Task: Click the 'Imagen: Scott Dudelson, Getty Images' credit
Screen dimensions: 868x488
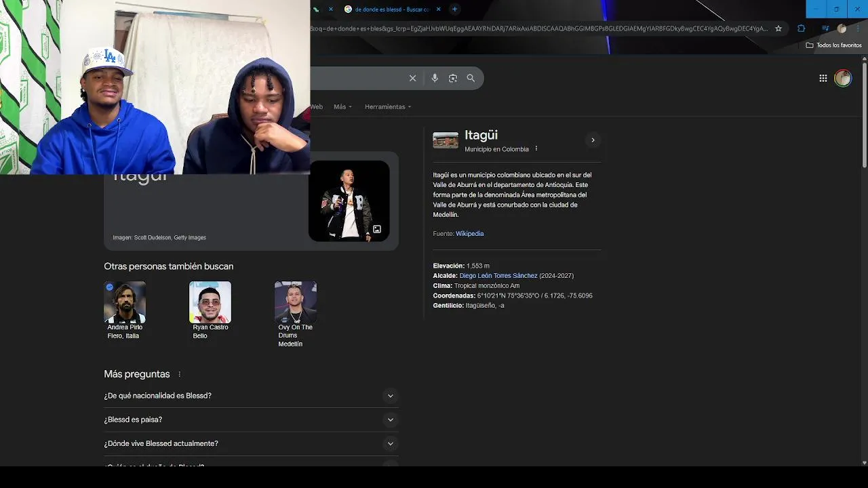Action: pos(159,238)
